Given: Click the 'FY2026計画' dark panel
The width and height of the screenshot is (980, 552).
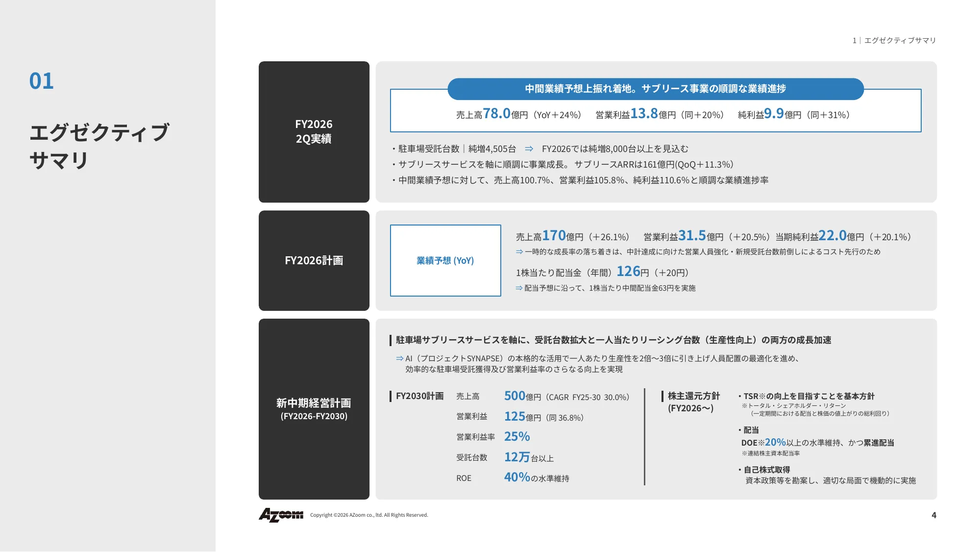Looking at the screenshot, I should click(314, 260).
